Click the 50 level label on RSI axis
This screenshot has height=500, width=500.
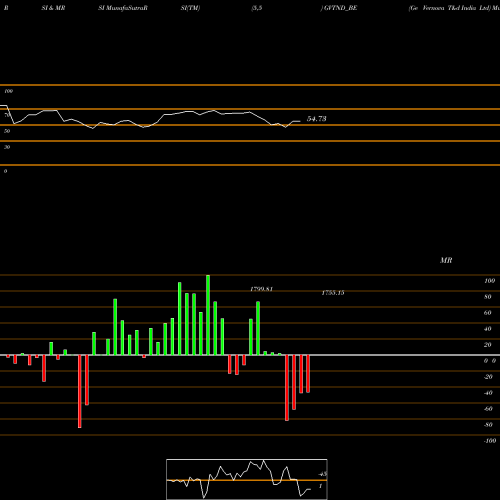tap(7, 131)
